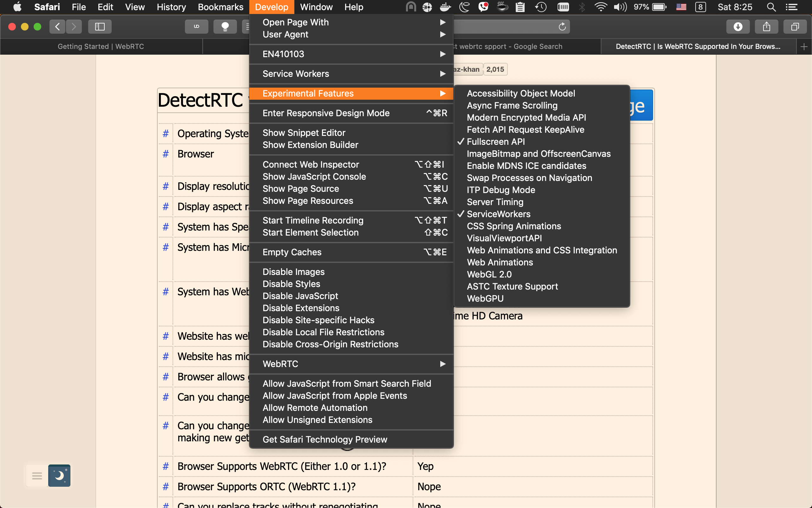The image size is (812, 508).
Task: Go forward using Safari's forward arrow
Action: [74, 27]
